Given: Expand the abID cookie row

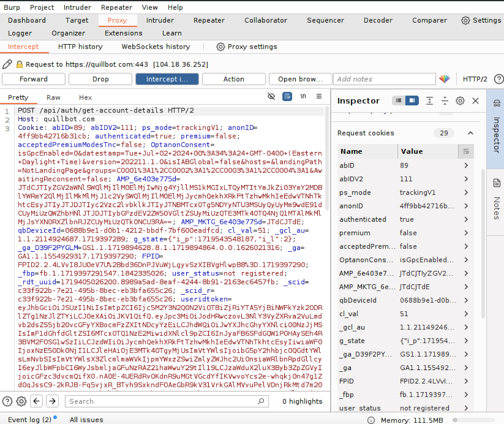Looking at the screenshot, I should 466,166.
